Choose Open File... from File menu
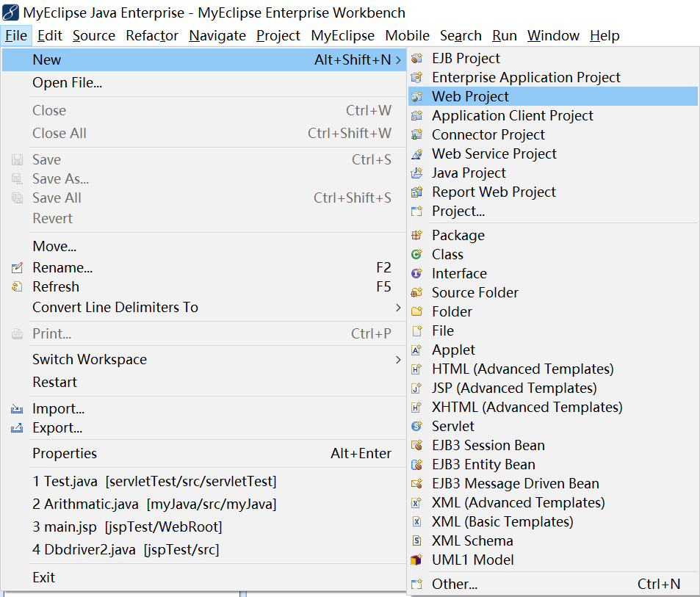700x597 pixels. click(x=203, y=83)
